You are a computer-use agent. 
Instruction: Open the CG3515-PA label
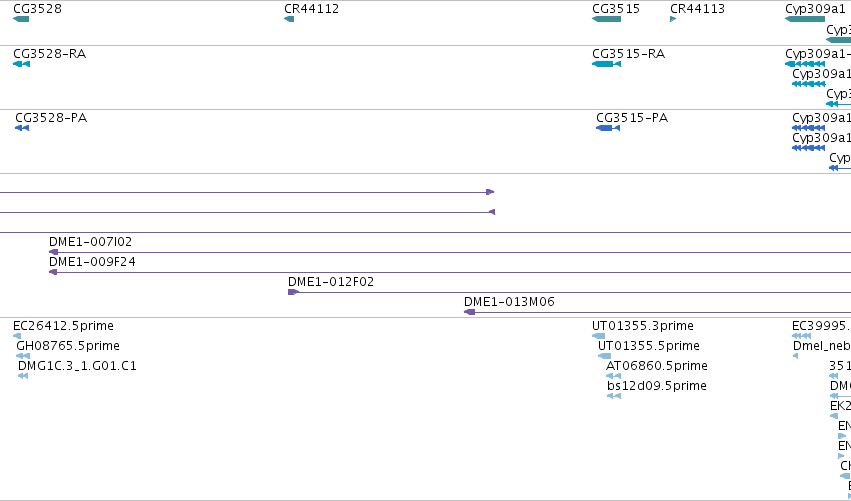[632, 118]
